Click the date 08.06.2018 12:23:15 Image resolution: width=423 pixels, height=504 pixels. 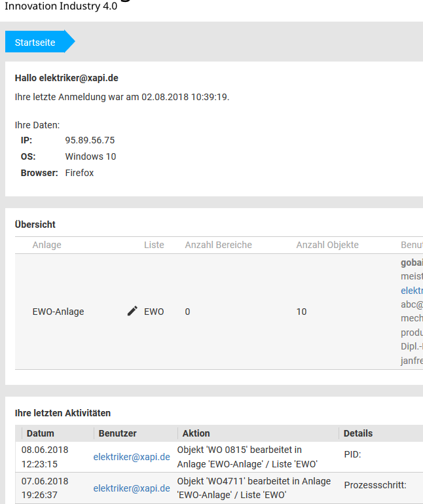pyautogui.click(x=45, y=457)
